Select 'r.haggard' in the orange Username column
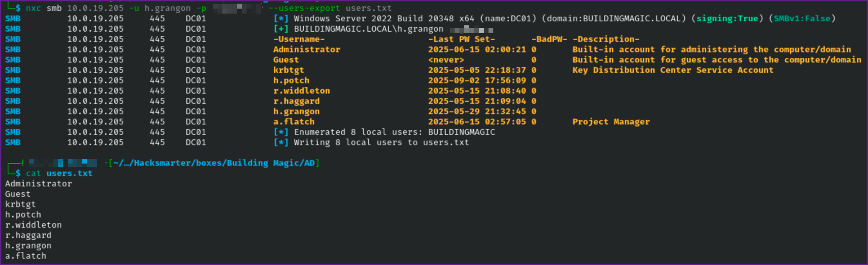Viewport: 868px width, 265px height. [296, 101]
